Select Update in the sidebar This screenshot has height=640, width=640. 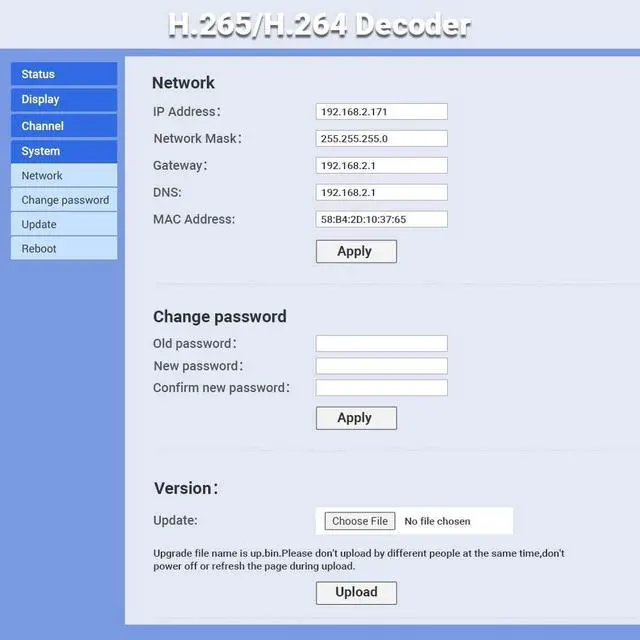pyautogui.click(x=63, y=224)
